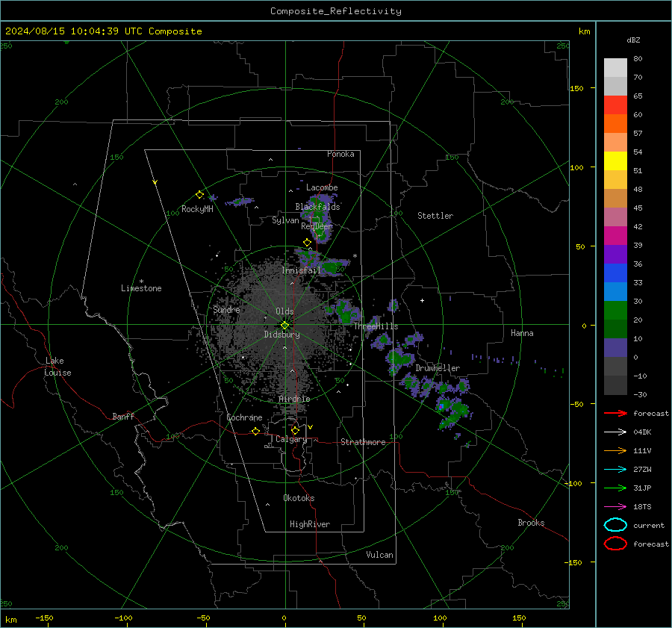The width and height of the screenshot is (672, 628).
Task: Click the asterisk marker above Limestone
Action: click(x=141, y=282)
